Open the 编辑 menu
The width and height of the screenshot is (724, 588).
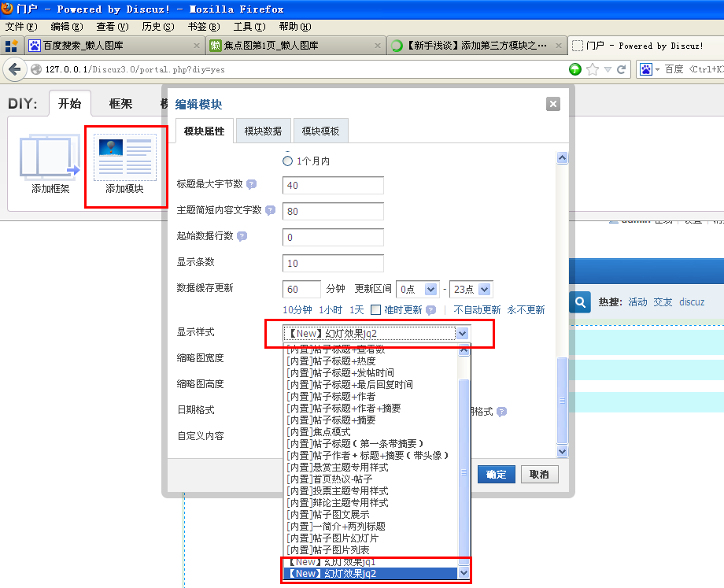67,26
